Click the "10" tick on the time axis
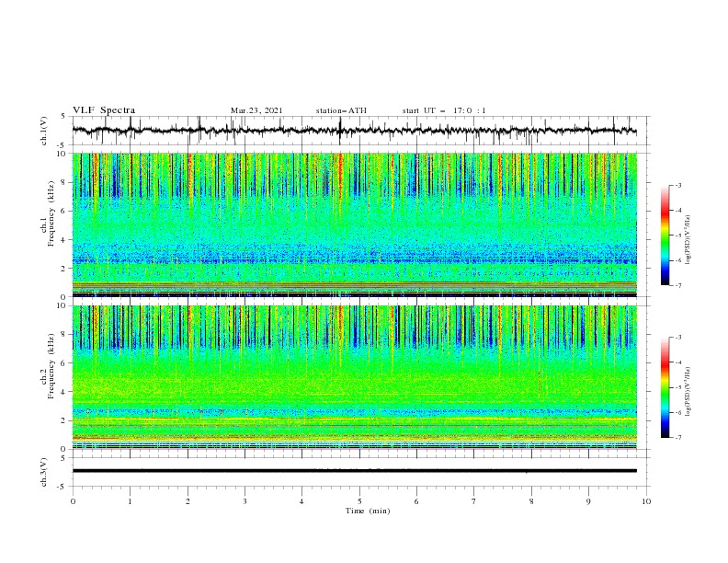The image size is (728, 563). tap(646, 501)
